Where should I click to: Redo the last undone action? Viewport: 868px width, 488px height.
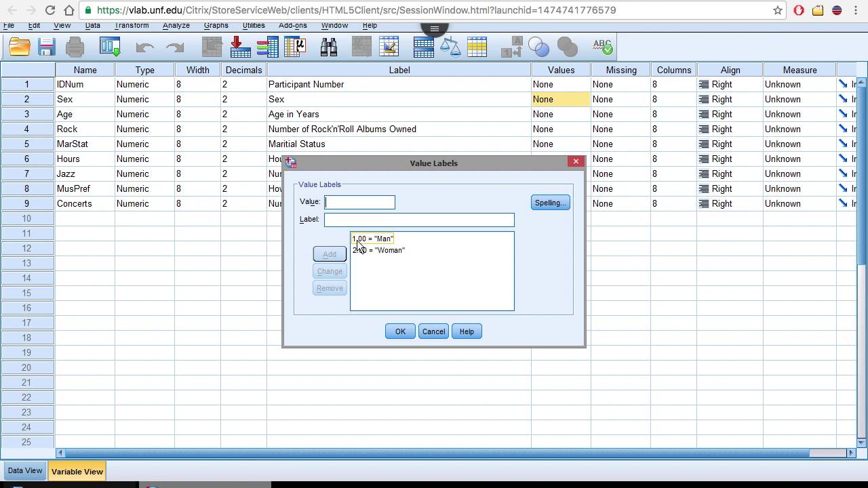[175, 47]
